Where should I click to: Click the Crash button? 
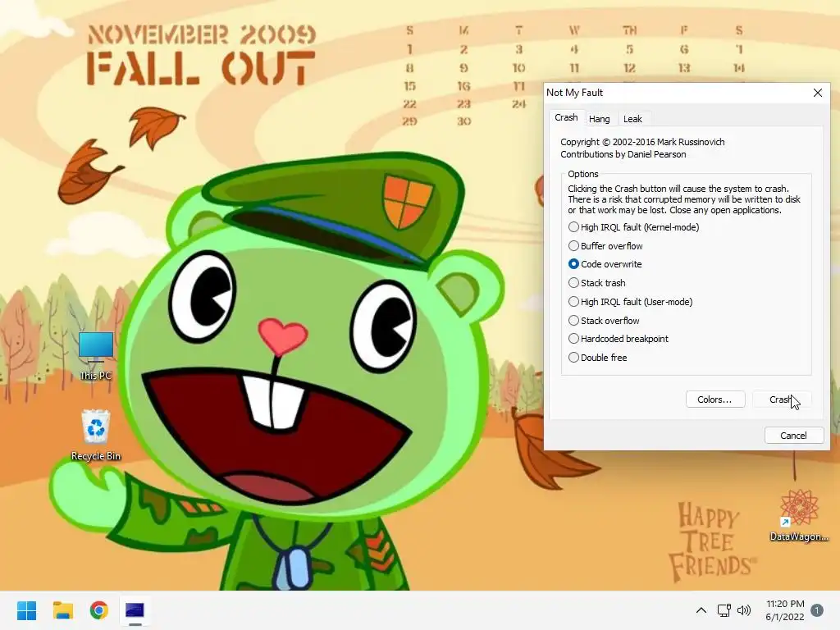(x=782, y=399)
